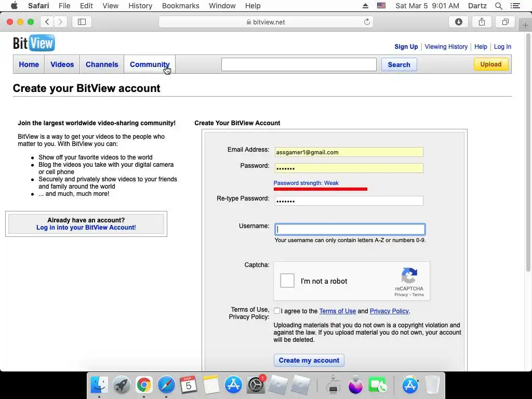Click the Email Address field
This screenshot has height=399, width=532.
click(349, 152)
